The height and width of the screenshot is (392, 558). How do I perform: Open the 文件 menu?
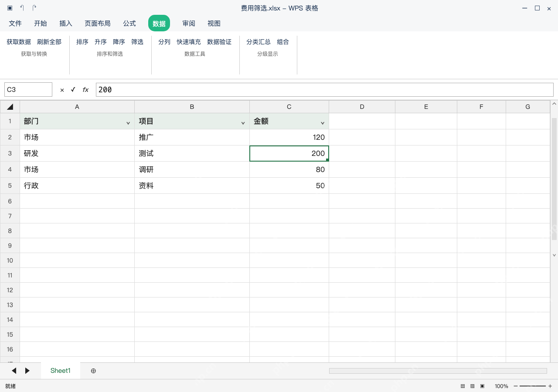tap(15, 24)
